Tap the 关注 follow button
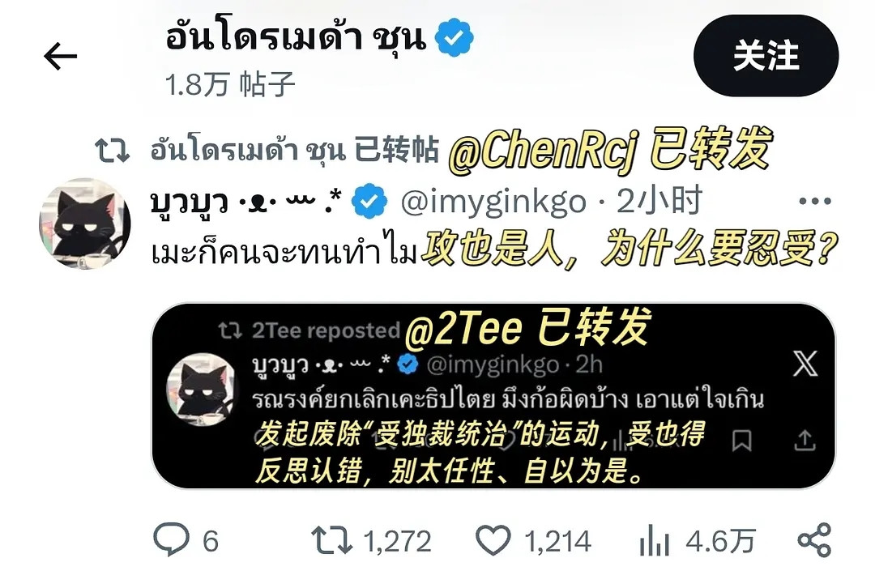 click(x=766, y=56)
